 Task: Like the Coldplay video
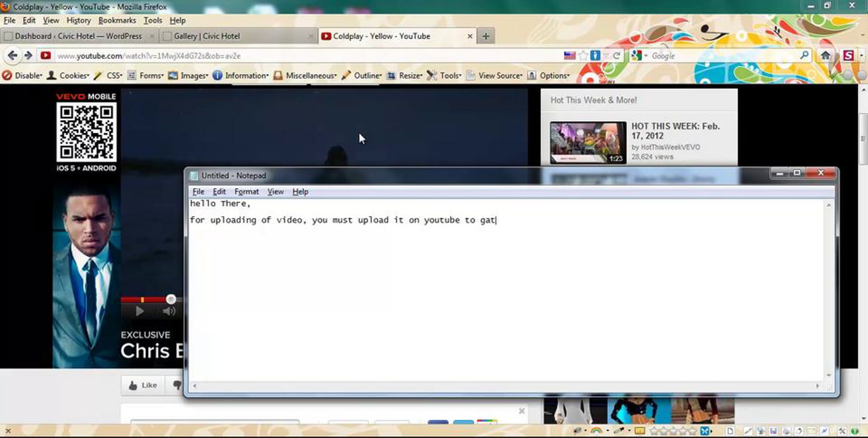[143, 385]
